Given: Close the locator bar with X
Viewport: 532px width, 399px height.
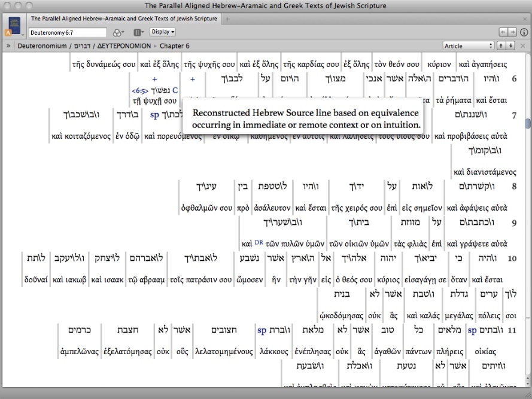Looking at the screenshot, I should pos(523,46).
